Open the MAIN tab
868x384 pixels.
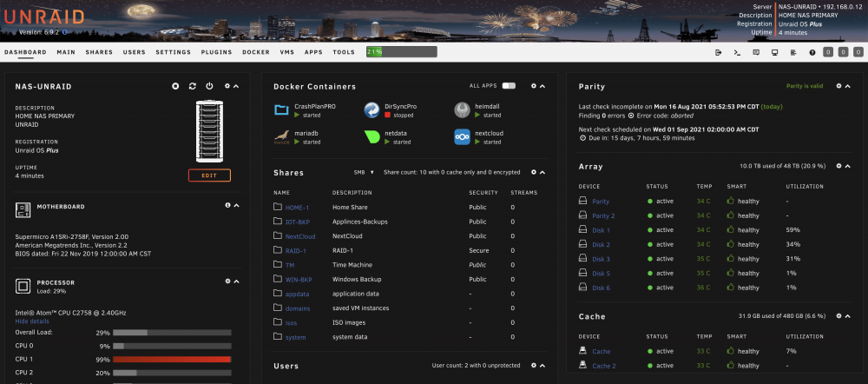pyautogui.click(x=66, y=53)
